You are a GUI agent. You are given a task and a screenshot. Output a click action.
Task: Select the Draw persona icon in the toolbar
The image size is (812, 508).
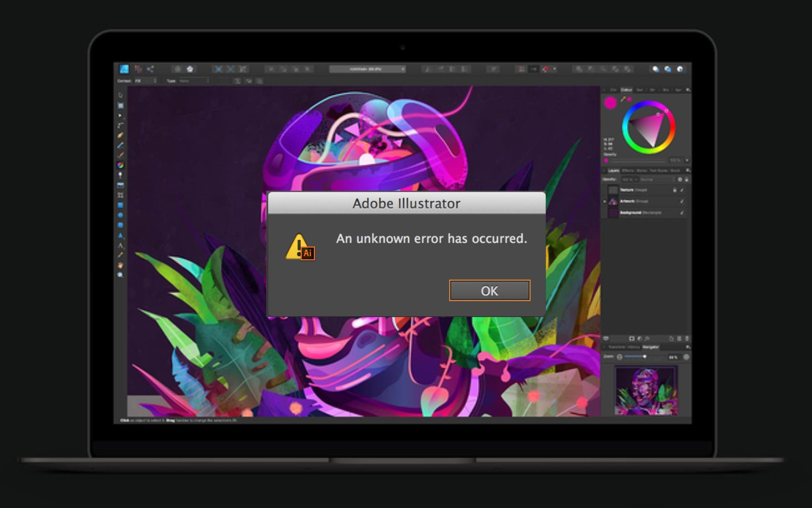pyautogui.click(x=124, y=69)
